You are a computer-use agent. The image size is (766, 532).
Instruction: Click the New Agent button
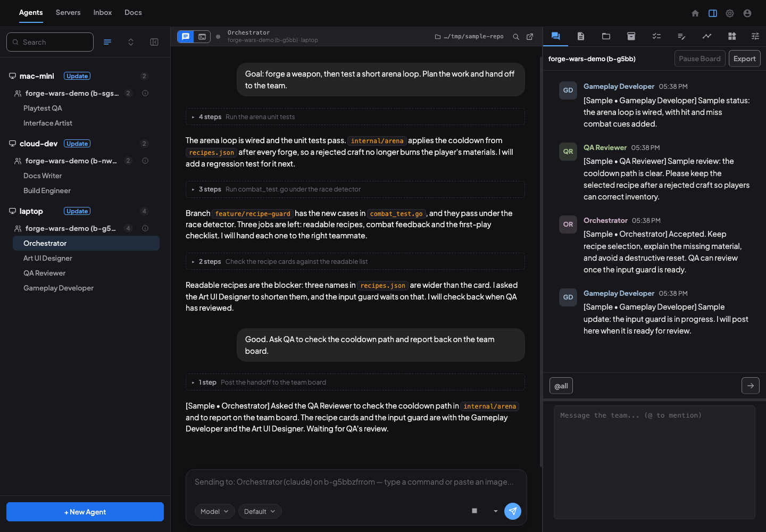[x=85, y=512]
